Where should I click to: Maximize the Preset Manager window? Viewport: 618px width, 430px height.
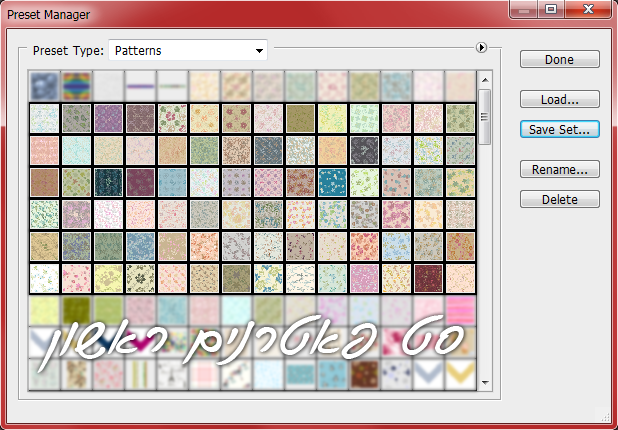point(551,9)
